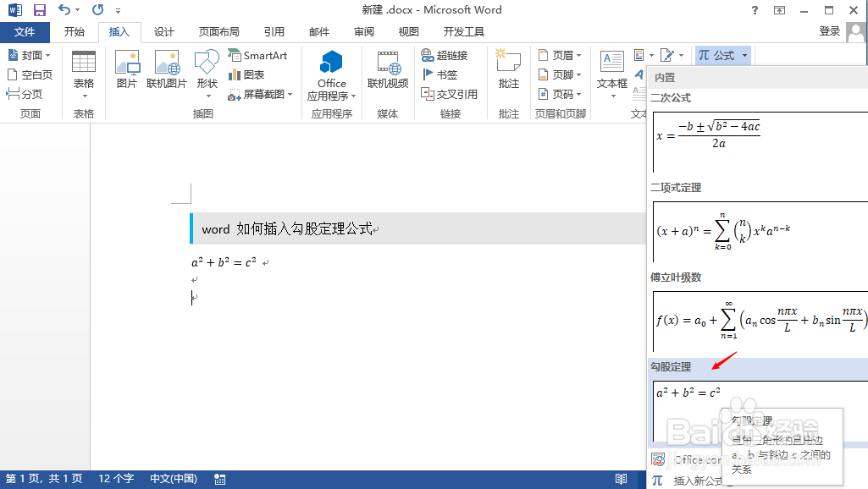
Task: Insert a hyperlink (超链接)
Action: pos(445,55)
